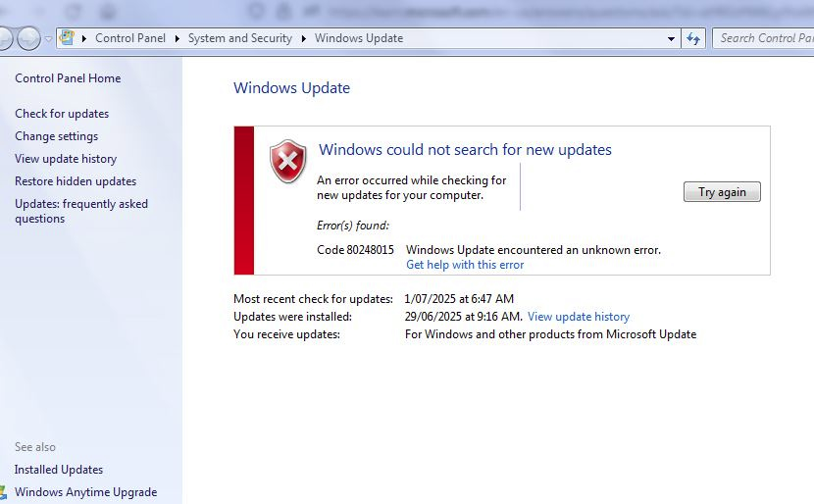The image size is (814, 504).
Task: Click the Forward navigation arrow button
Action: (28, 38)
